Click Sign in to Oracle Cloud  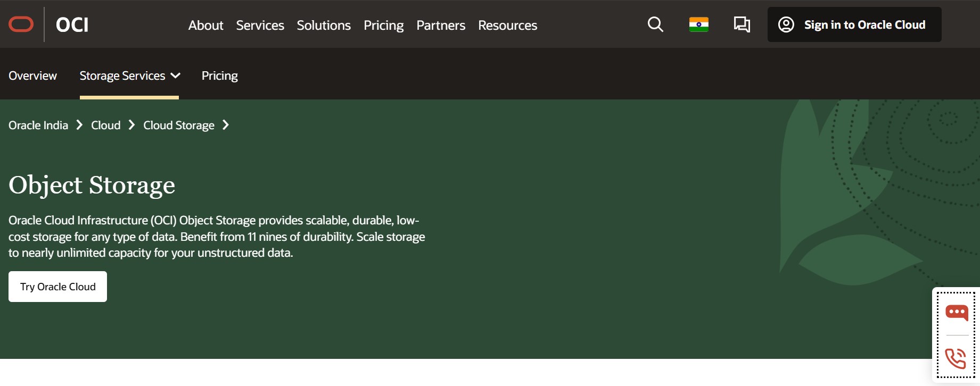click(854, 24)
